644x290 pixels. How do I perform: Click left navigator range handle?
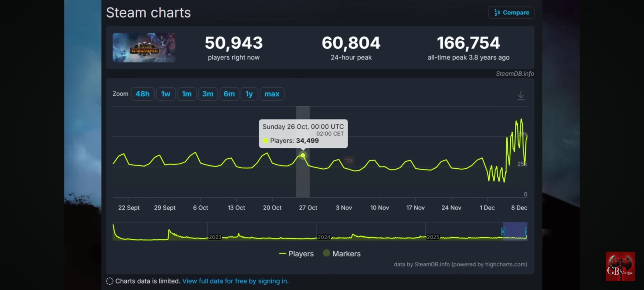click(x=503, y=231)
